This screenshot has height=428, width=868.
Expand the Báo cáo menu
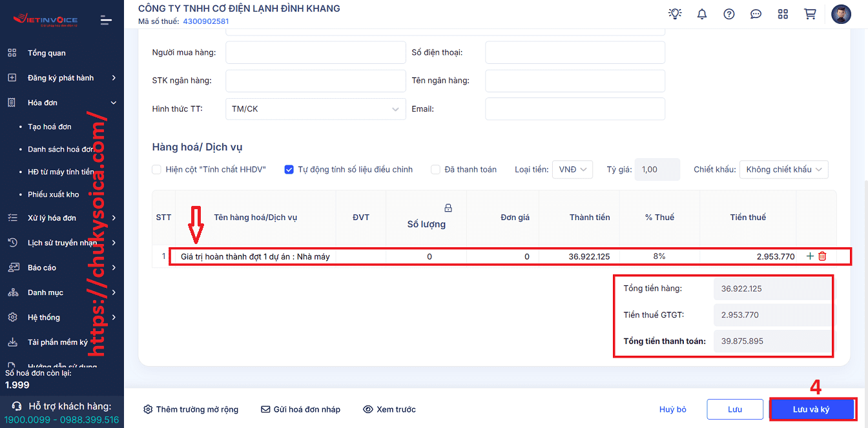[x=114, y=267]
